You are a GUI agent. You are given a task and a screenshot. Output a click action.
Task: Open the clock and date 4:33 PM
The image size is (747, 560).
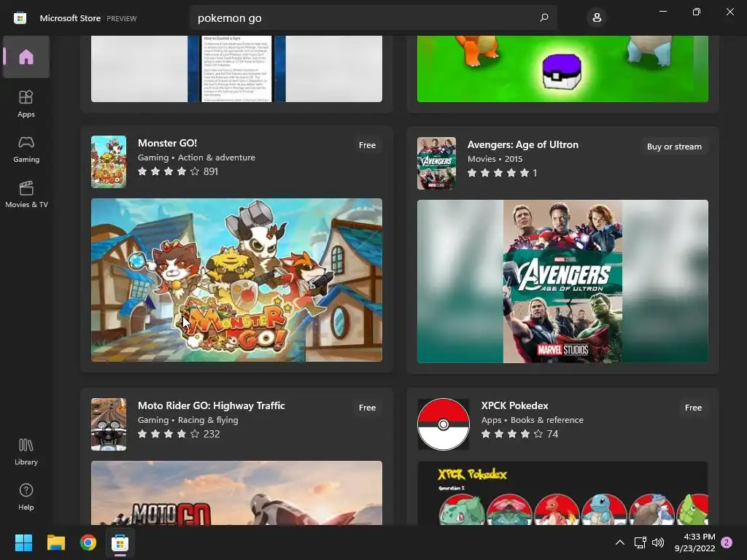tap(695, 542)
